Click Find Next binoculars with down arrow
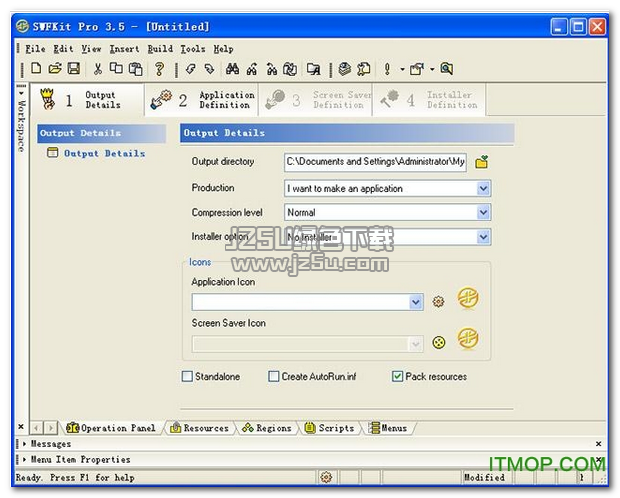This screenshot has width=620, height=498. tap(272, 69)
